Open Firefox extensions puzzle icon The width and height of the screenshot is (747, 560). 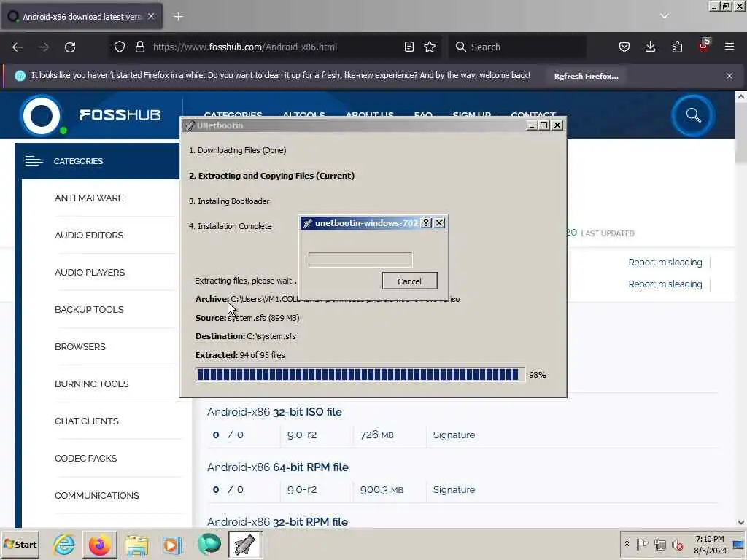[x=677, y=47]
